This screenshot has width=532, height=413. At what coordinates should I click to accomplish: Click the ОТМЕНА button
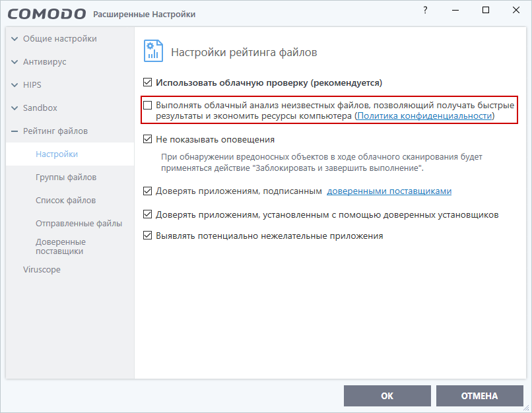click(479, 396)
